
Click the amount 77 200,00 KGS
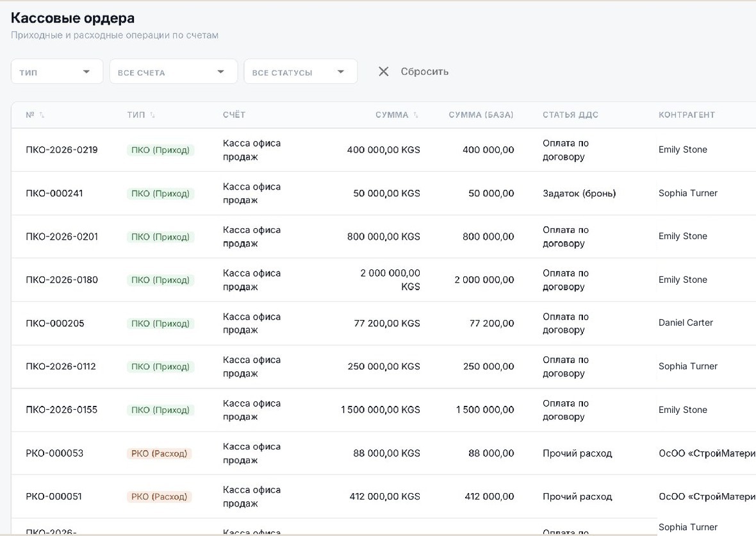[387, 323]
